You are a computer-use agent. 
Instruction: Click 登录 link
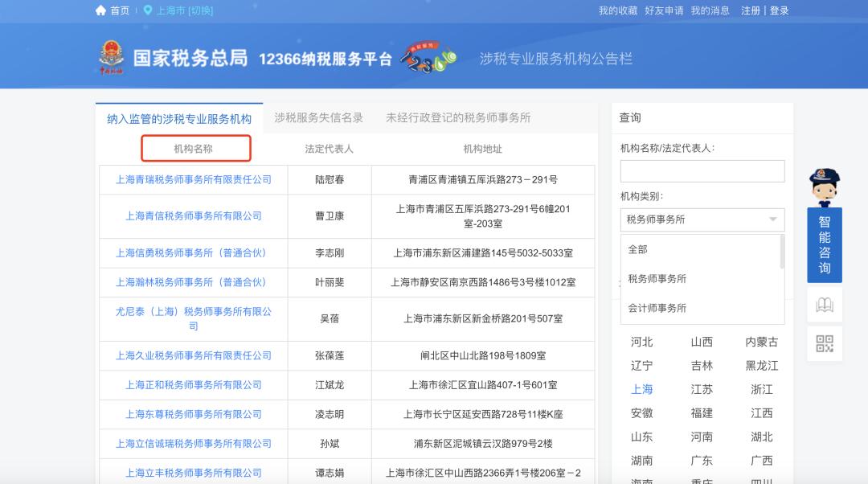[x=779, y=10]
